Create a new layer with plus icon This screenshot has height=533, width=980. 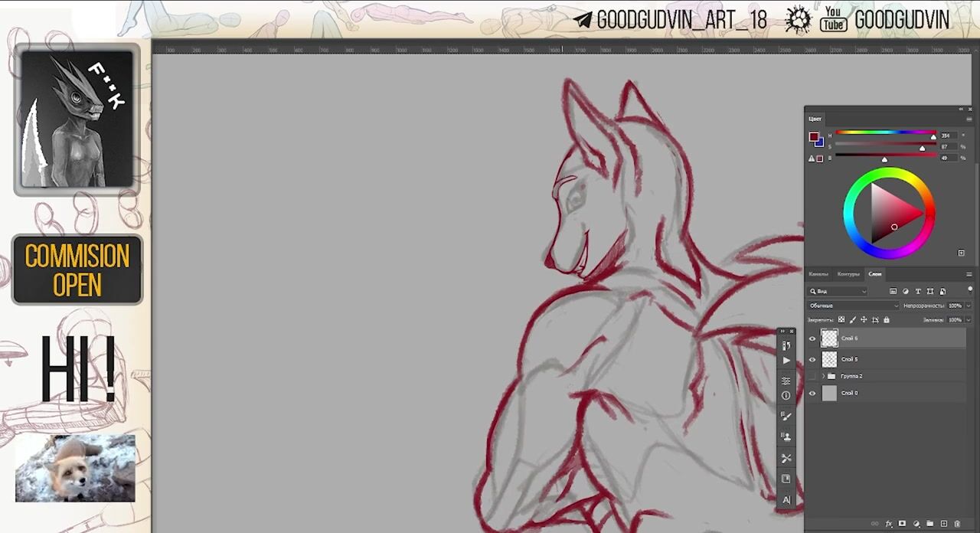pos(943,524)
